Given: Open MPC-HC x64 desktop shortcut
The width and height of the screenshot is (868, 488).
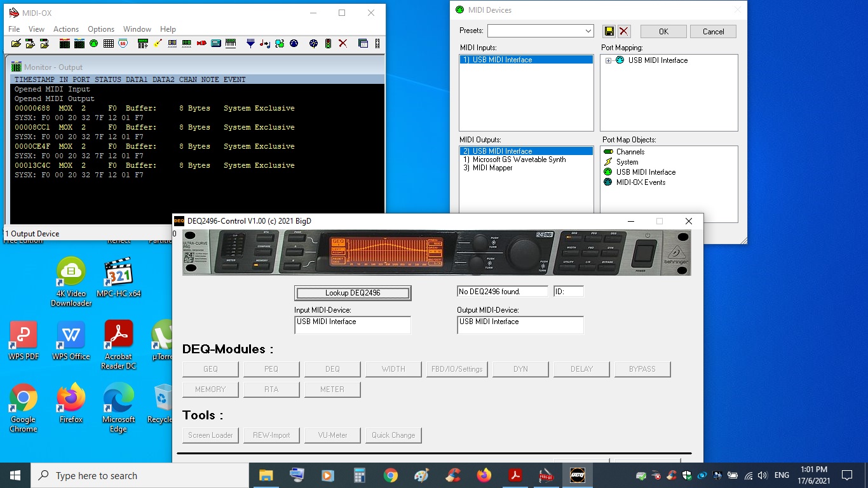Looking at the screenshot, I should [118, 278].
